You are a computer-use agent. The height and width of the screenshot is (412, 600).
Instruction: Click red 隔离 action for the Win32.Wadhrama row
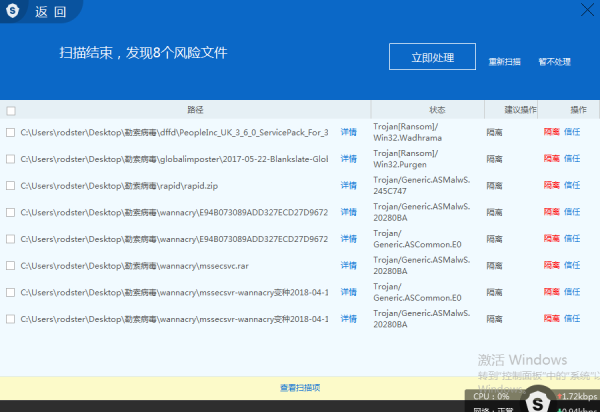(551, 132)
